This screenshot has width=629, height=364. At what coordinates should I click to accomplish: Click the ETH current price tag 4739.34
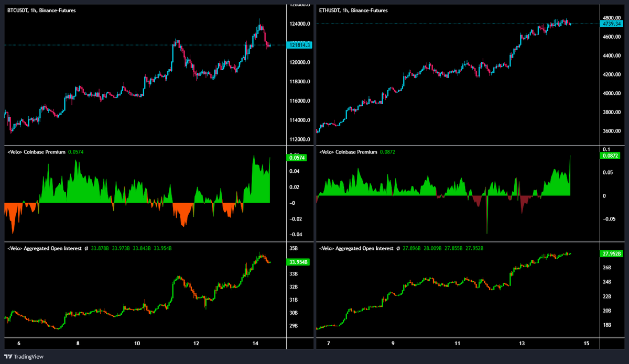(612, 24)
